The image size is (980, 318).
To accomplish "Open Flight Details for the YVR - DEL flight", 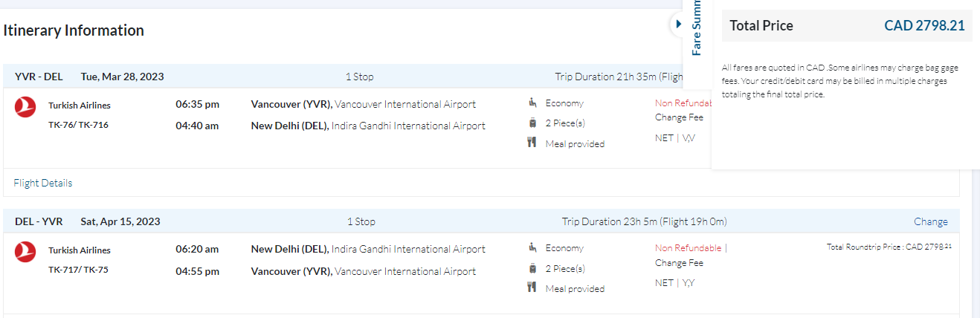I will pyautogui.click(x=43, y=183).
